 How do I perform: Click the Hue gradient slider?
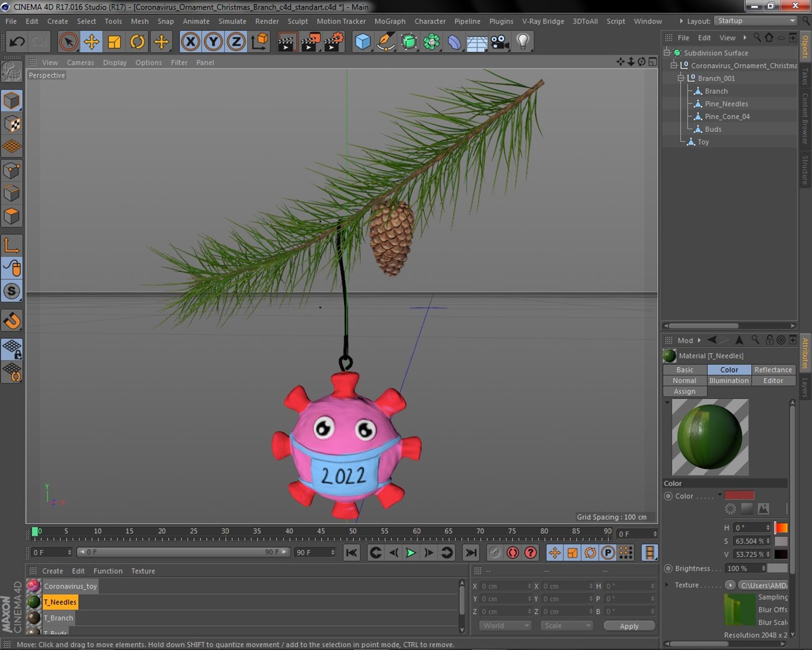tap(781, 528)
